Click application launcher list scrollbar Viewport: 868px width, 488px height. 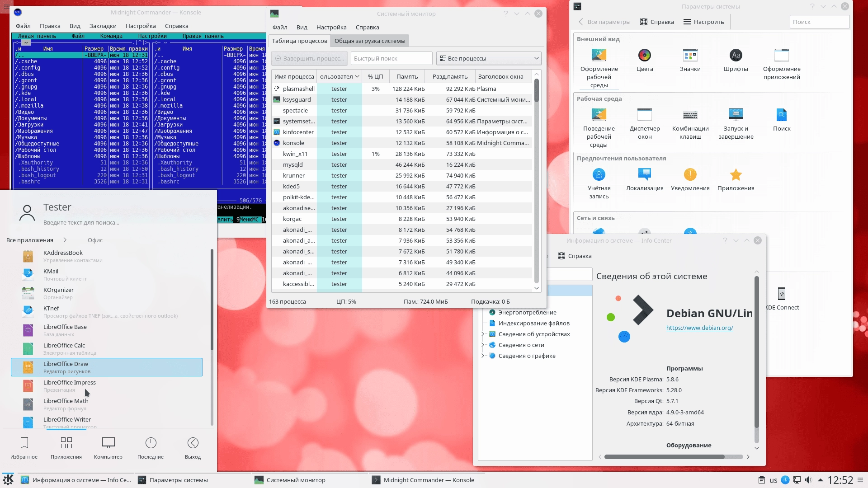coord(212,337)
